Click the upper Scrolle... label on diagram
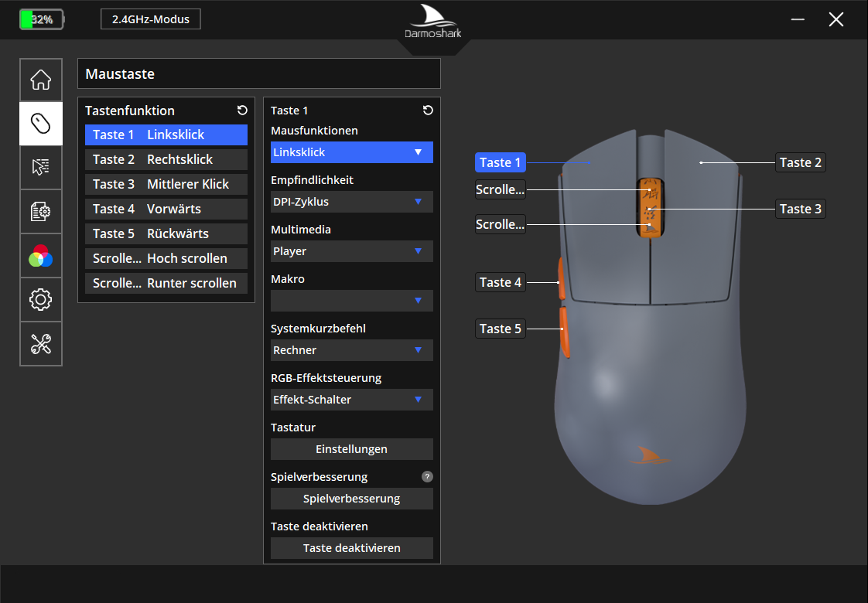This screenshot has height=603, width=868. (x=501, y=189)
